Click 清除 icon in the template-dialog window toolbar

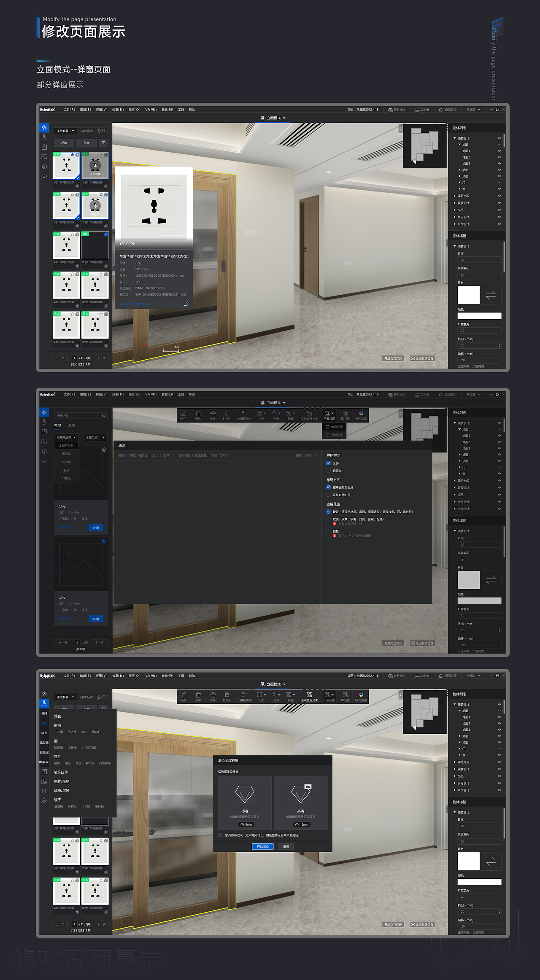pos(213,415)
